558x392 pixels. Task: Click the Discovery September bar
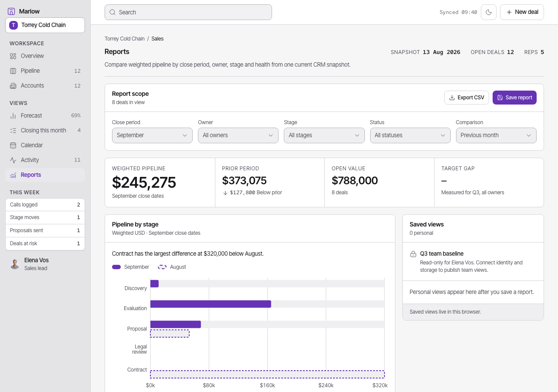[154, 284]
